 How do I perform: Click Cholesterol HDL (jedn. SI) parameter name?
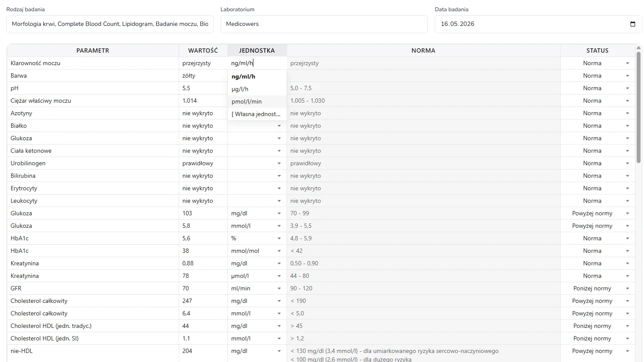pos(45,338)
